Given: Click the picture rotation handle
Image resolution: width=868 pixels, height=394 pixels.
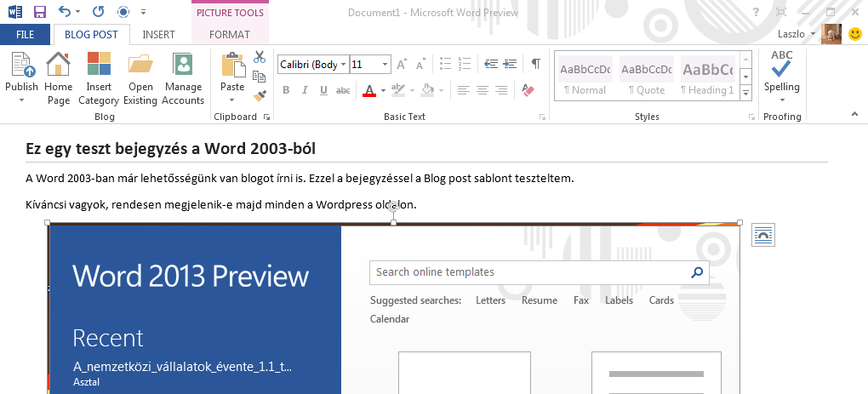Looking at the screenshot, I should coord(394,207).
